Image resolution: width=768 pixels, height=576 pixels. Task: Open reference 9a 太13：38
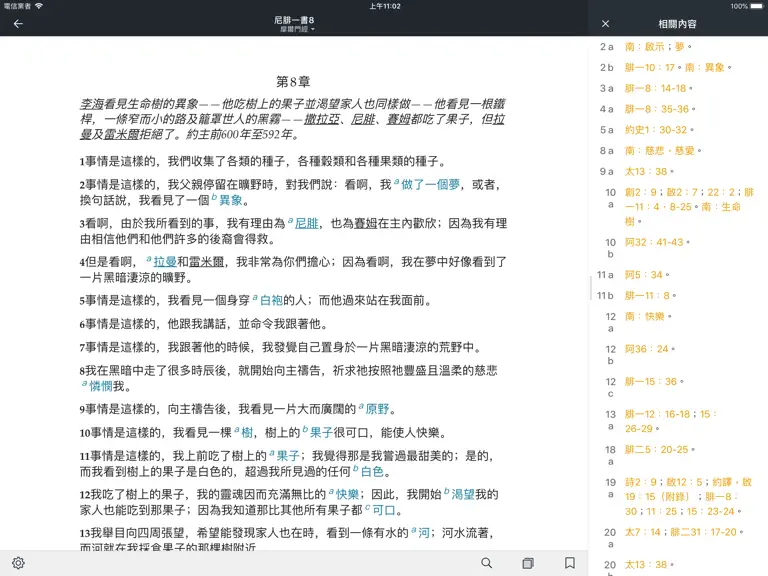click(649, 172)
